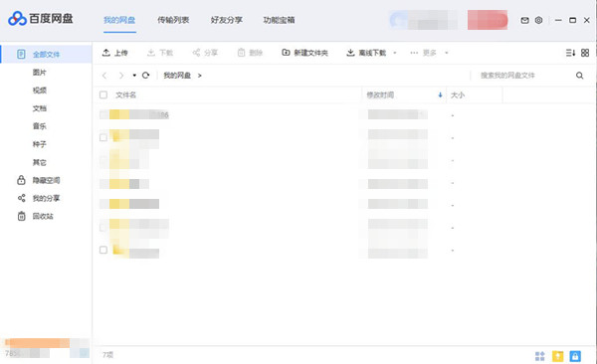Click the 我的网盘 breadcrumb path
Screen dimensions: 597x364
[177, 76]
